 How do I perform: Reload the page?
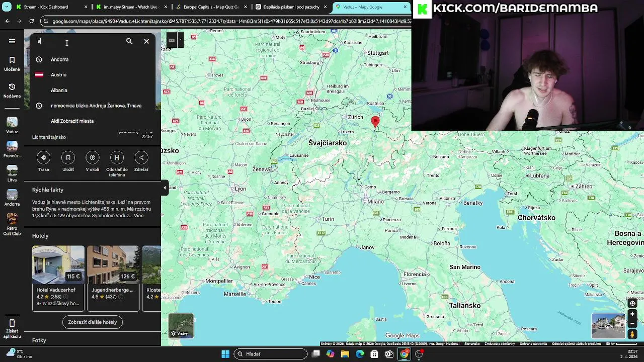click(31, 21)
